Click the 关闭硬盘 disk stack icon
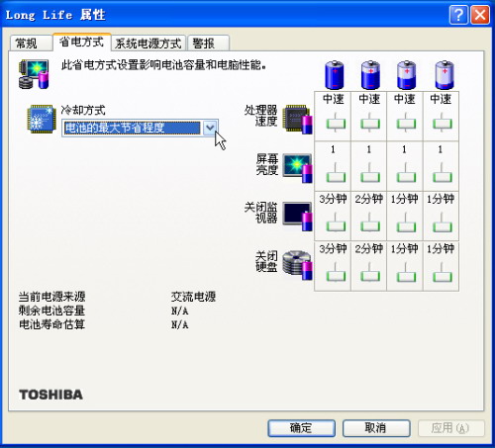Screen dimensions: 495x448 click(x=297, y=265)
